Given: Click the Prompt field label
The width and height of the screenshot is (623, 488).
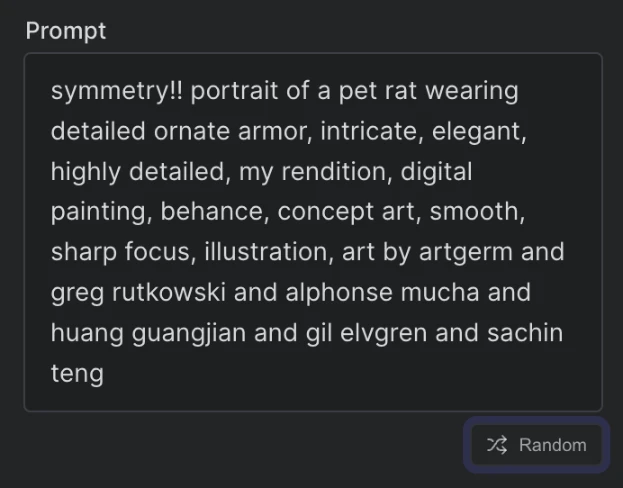Looking at the screenshot, I should pyautogui.click(x=66, y=30).
